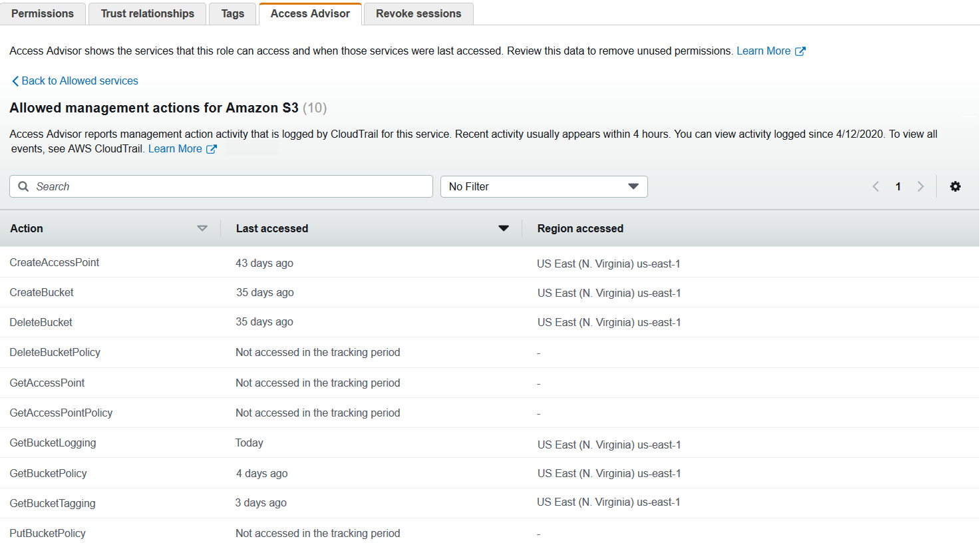This screenshot has width=980, height=549.
Task: Expand the Action column sort dropdown
Action: coord(202,228)
